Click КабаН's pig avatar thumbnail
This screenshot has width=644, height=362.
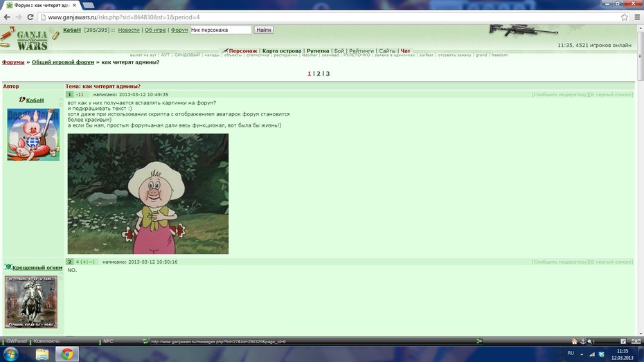(x=33, y=134)
